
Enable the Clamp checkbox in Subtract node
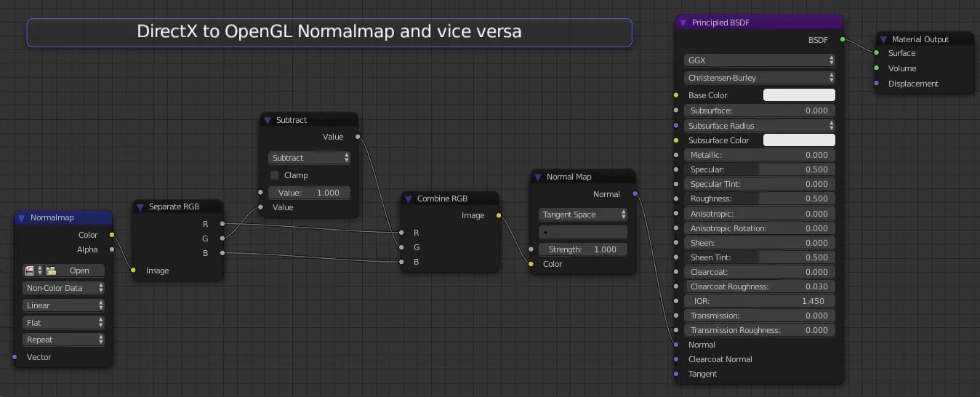pos(275,175)
